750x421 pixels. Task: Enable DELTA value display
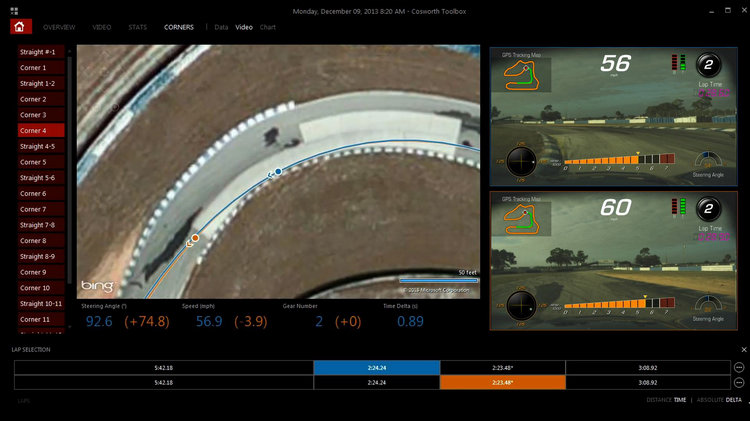pos(735,399)
